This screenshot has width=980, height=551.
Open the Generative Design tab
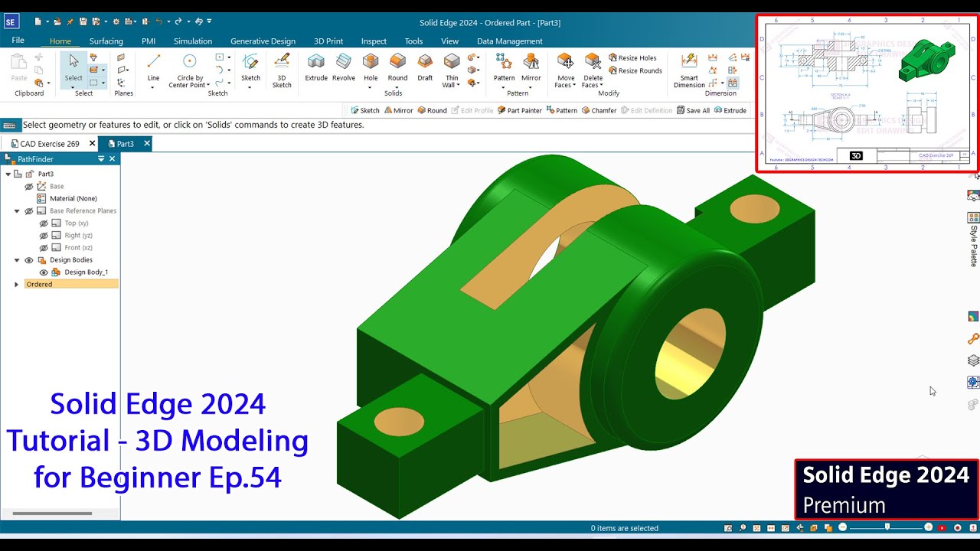[263, 41]
